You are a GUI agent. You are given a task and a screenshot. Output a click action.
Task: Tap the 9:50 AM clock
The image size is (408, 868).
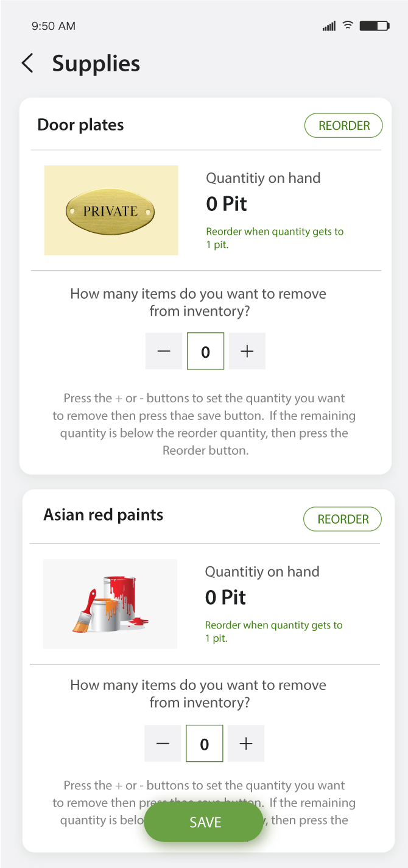tap(54, 26)
